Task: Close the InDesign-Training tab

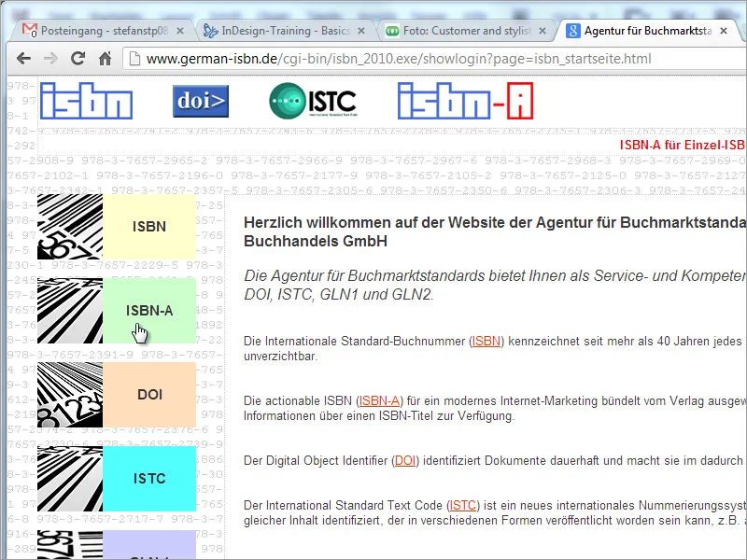Action: tap(361, 31)
